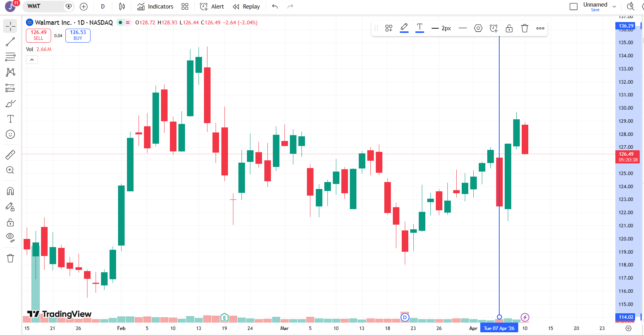Image resolution: width=644 pixels, height=335 pixels.
Task: Click the 126.53 BUY button
Action: click(78, 35)
